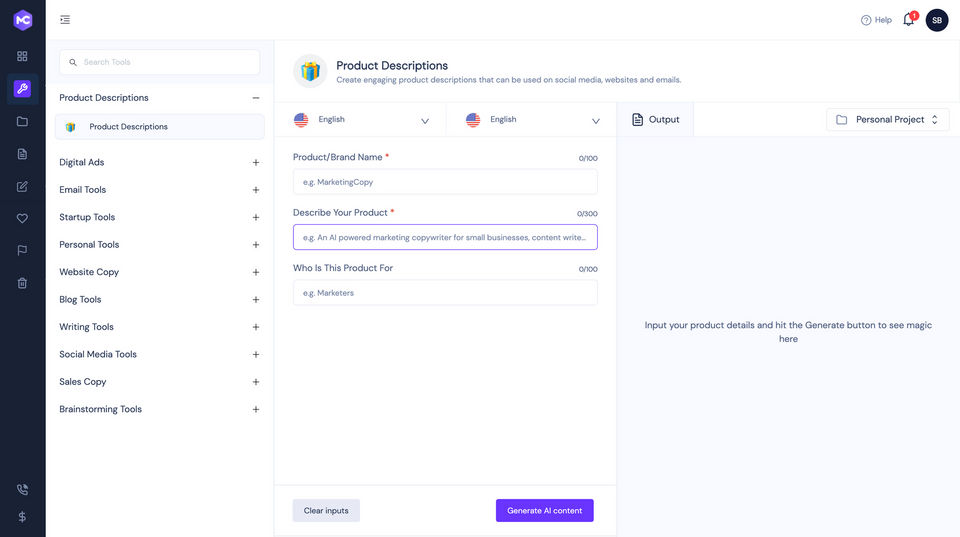Click the phone support icon
Screen dimensions: 960x537
[x=22, y=489]
